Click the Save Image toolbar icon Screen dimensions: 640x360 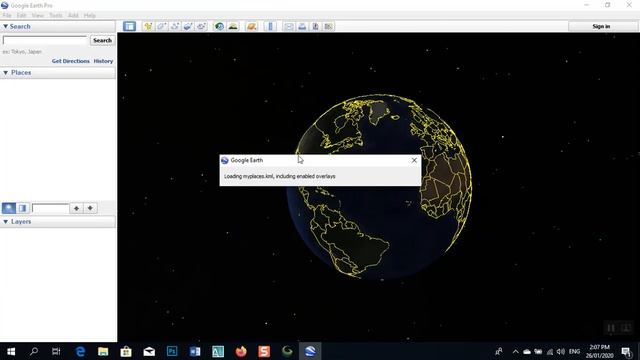(x=315, y=26)
